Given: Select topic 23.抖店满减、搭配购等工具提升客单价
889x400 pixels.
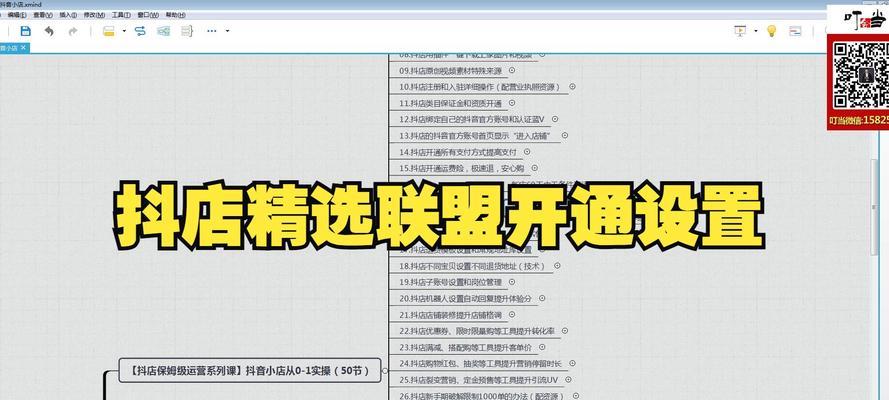Looking at the screenshot, I should (465, 347).
